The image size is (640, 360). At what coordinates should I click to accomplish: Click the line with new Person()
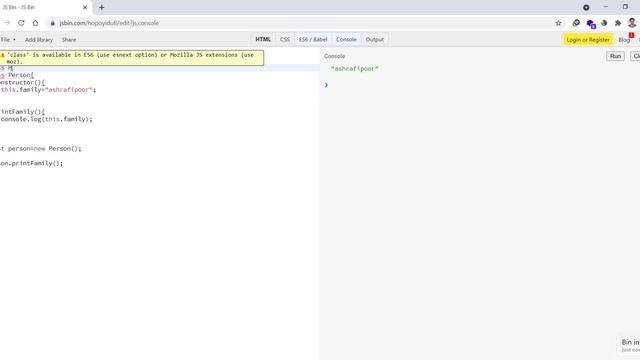(41, 149)
